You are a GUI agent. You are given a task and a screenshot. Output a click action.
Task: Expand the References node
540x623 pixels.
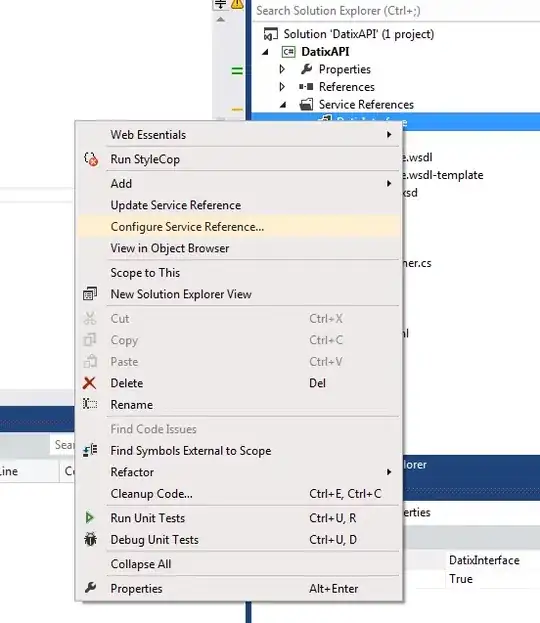pos(282,87)
